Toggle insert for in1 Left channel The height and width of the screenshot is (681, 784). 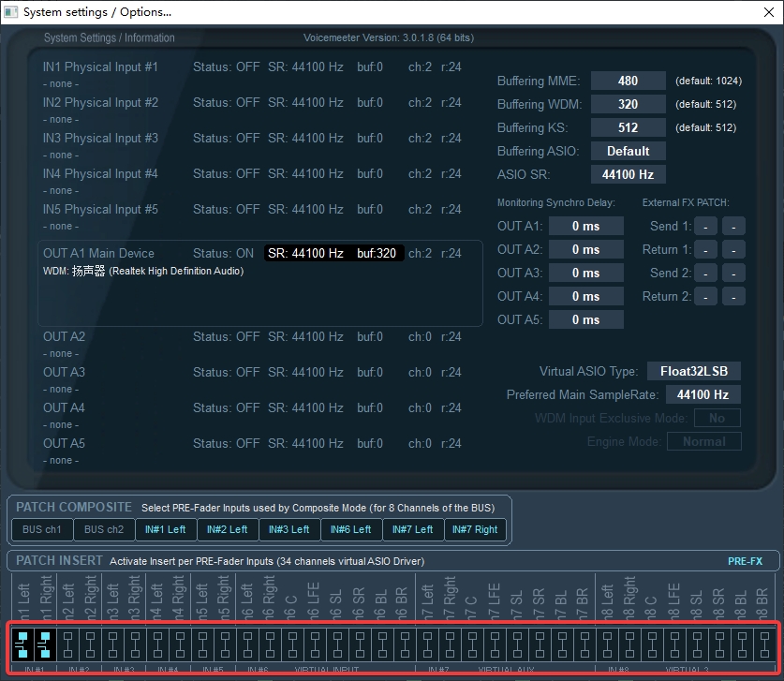[22, 644]
